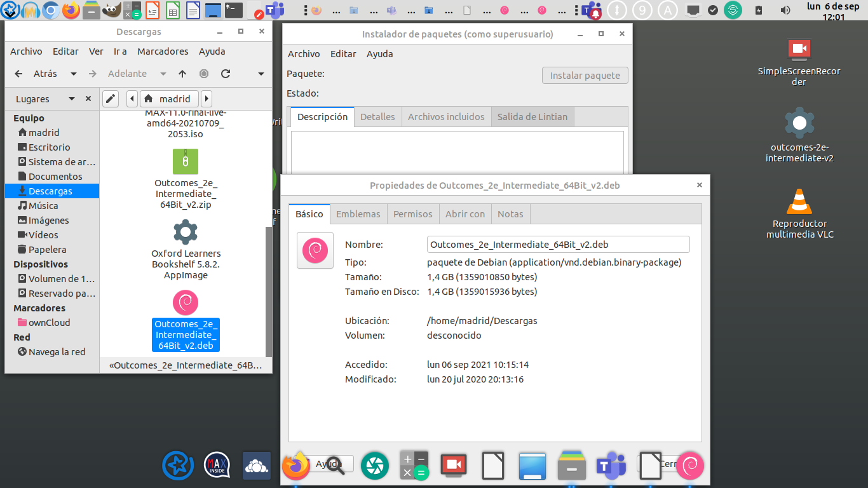
Task: Show previous path segments in location bar
Action: (x=132, y=99)
